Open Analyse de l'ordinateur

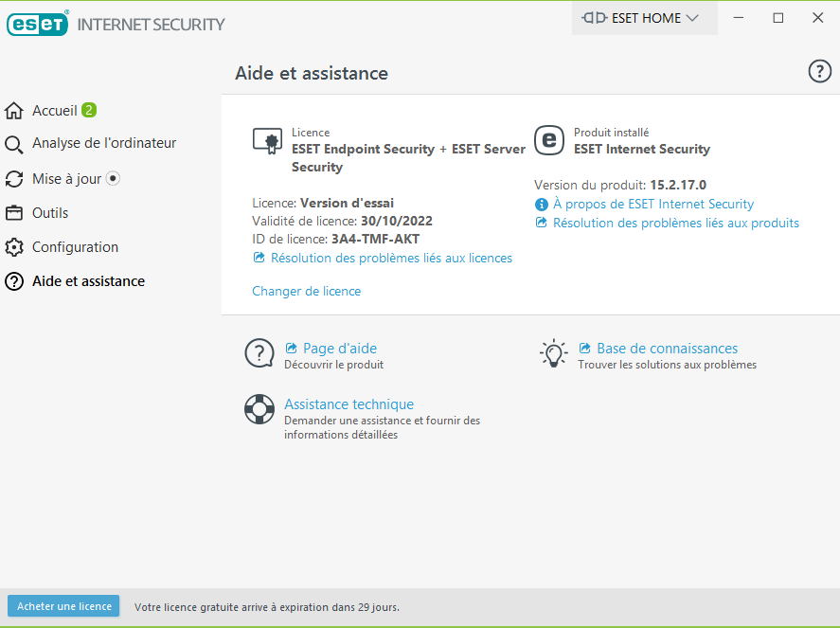coord(104,143)
